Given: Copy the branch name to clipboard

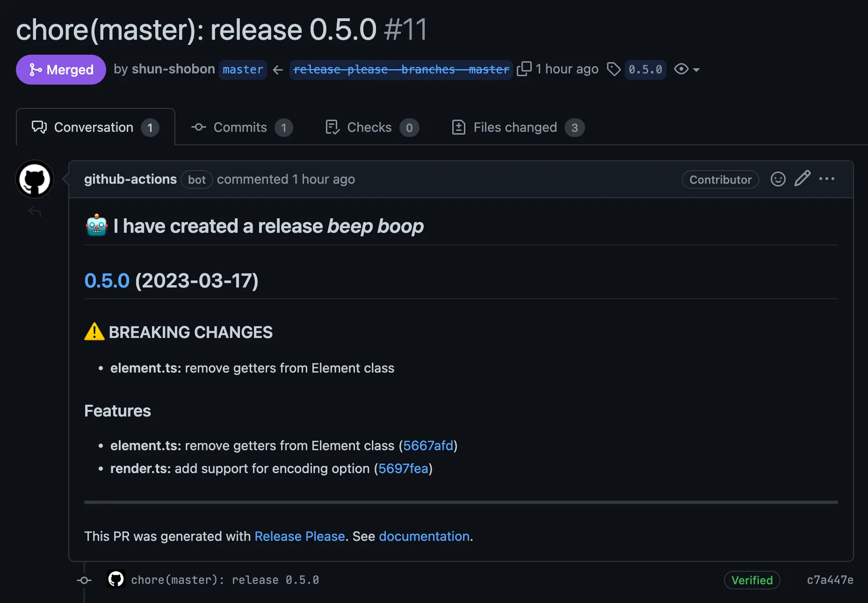Looking at the screenshot, I should click(524, 69).
